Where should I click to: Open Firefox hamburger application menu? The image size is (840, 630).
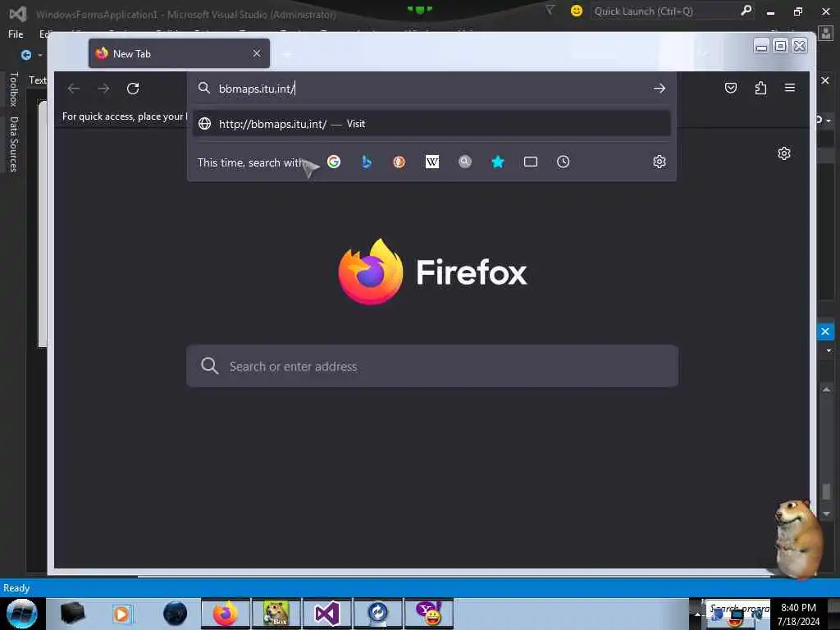790,87
